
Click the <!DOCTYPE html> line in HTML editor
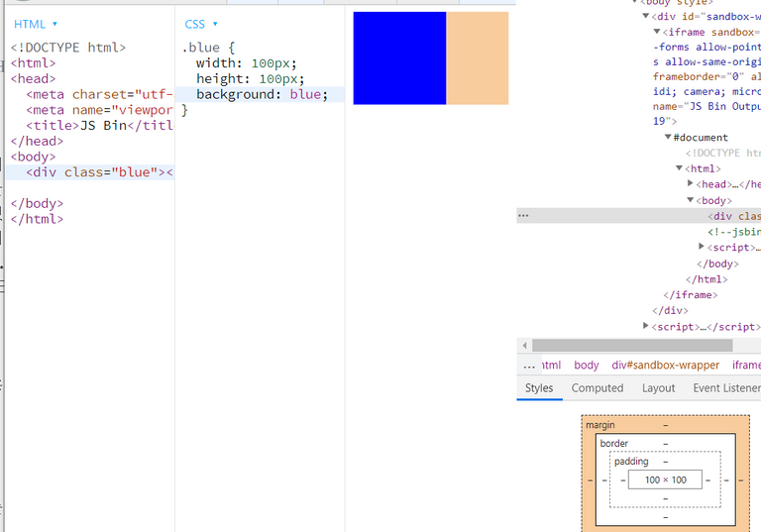click(68, 48)
